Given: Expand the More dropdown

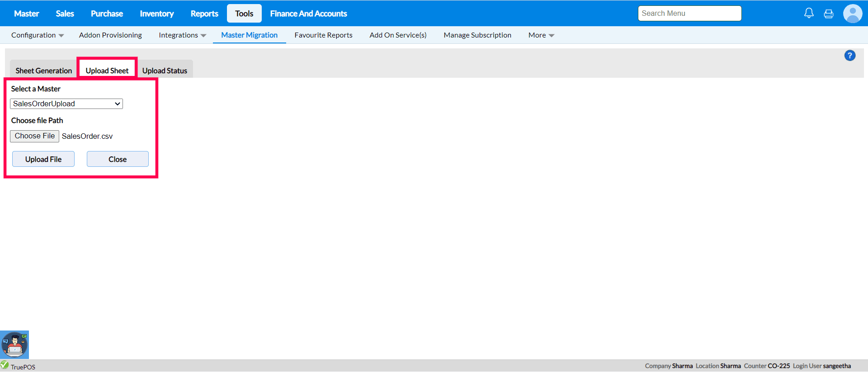Looking at the screenshot, I should pyautogui.click(x=541, y=35).
